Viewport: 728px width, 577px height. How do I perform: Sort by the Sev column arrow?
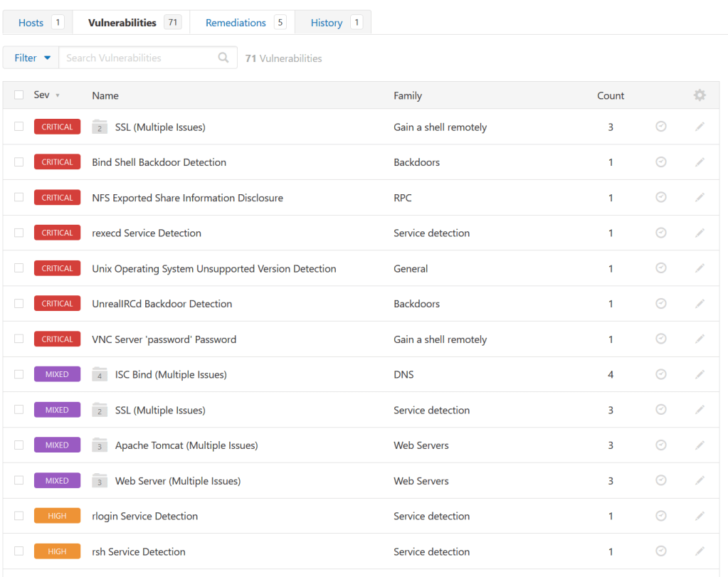tap(57, 95)
